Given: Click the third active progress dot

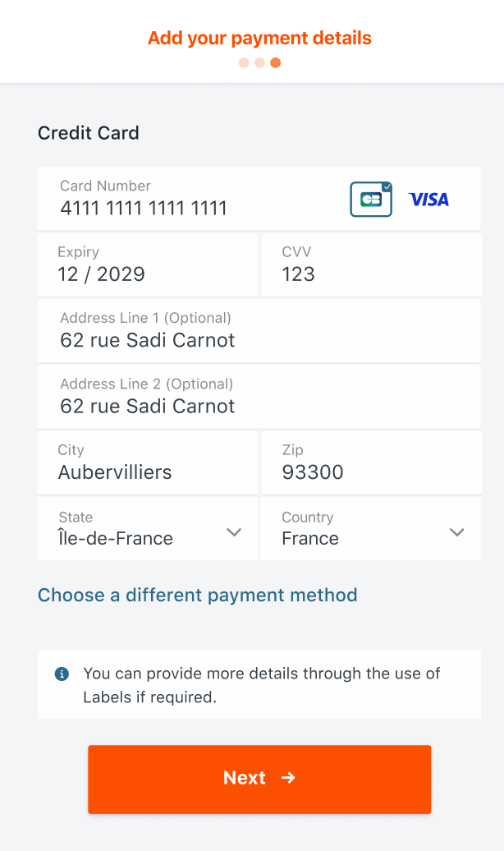Looking at the screenshot, I should click(x=276, y=62).
